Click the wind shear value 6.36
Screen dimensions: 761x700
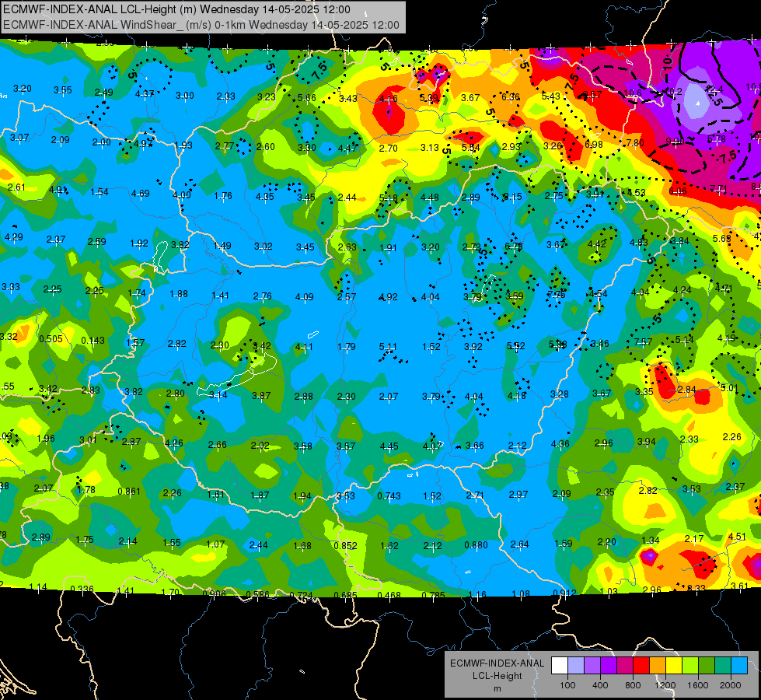coord(511,97)
